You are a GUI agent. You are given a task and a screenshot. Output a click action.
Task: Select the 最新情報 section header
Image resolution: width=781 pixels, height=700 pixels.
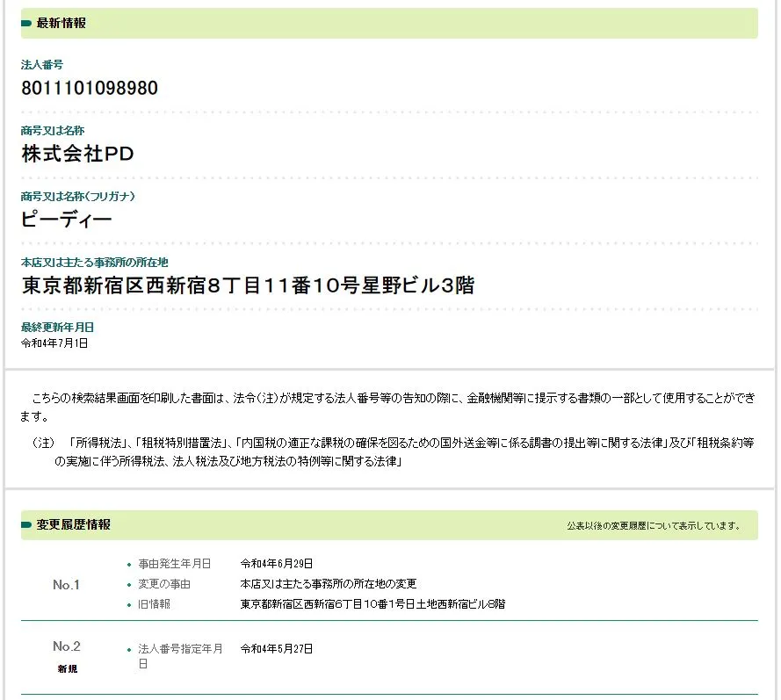[x=61, y=24]
